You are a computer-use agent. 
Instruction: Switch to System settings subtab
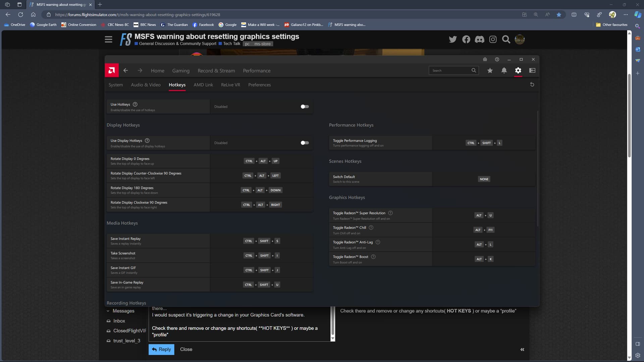116,85
